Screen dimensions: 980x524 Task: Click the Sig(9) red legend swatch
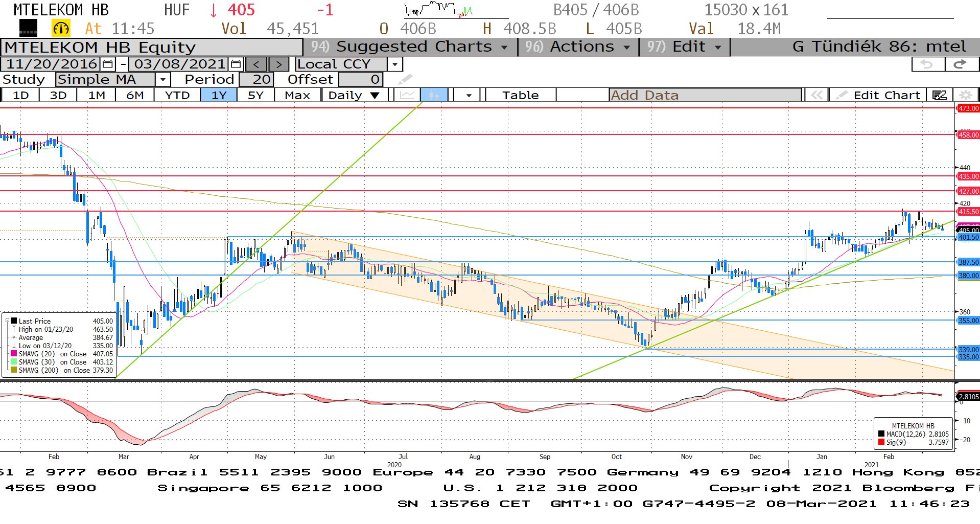point(881,442)
